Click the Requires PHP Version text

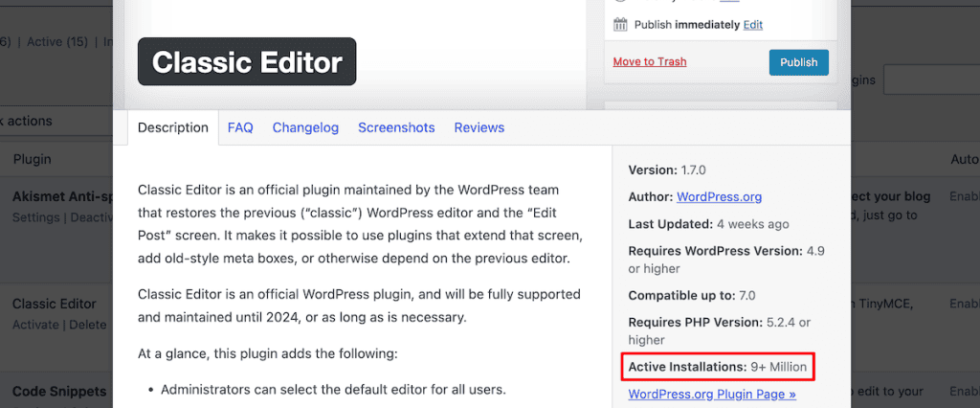pos(720,331)
